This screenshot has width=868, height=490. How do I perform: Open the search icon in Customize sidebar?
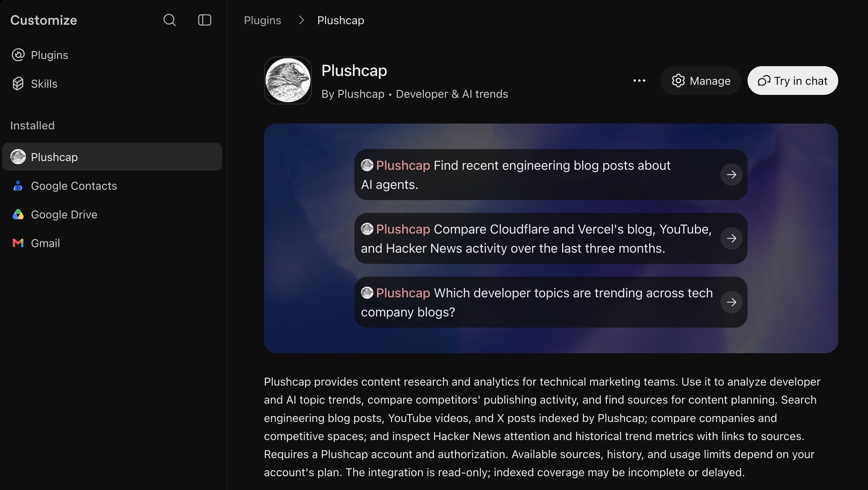tap(170, 20)
